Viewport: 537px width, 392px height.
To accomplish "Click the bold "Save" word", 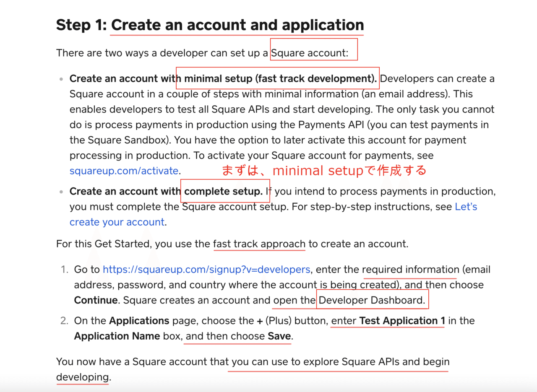I will tap(279, 336).
